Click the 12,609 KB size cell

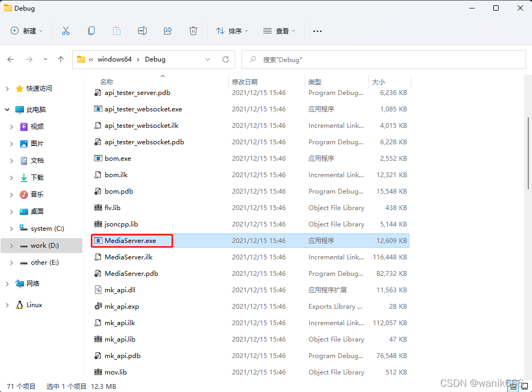(x=391, y=241)
